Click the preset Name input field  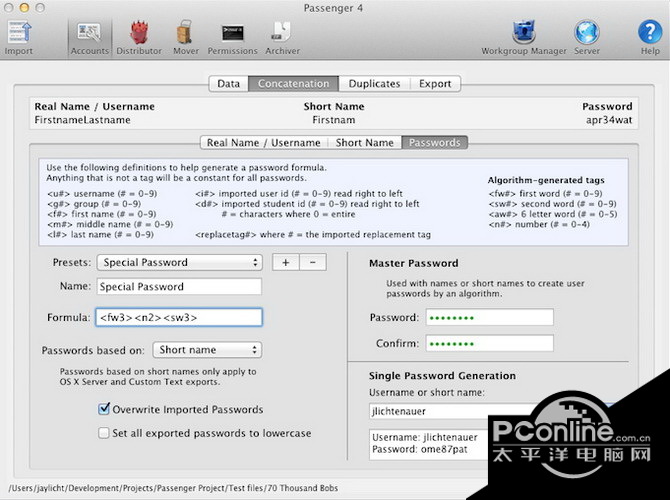(x=179, y=286)
